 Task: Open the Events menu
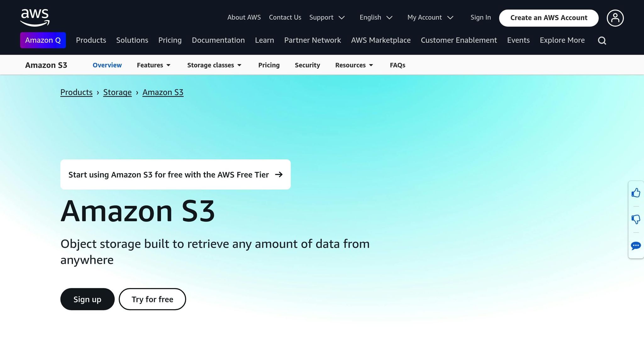pyautogui.click(x=518, y=40)
